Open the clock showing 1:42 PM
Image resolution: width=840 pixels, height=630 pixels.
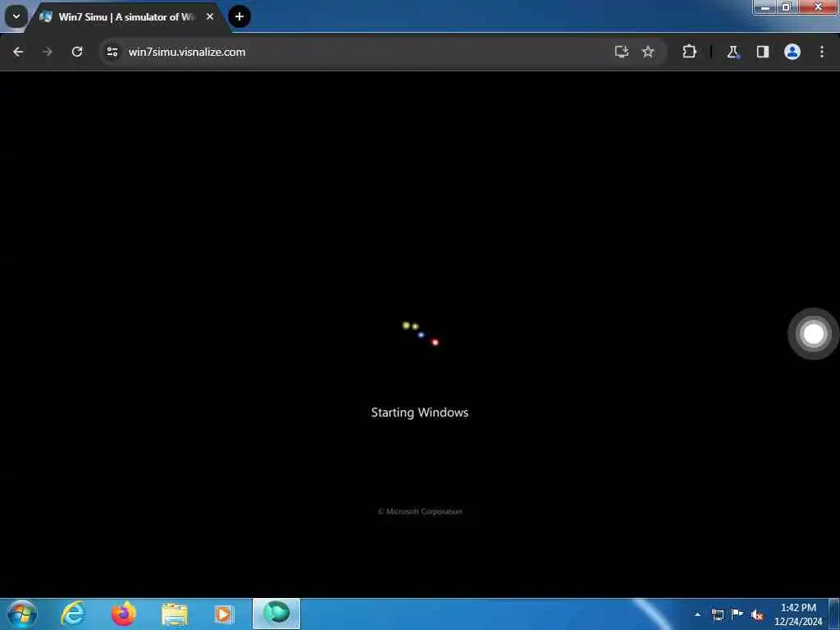(x=798, y=614)
